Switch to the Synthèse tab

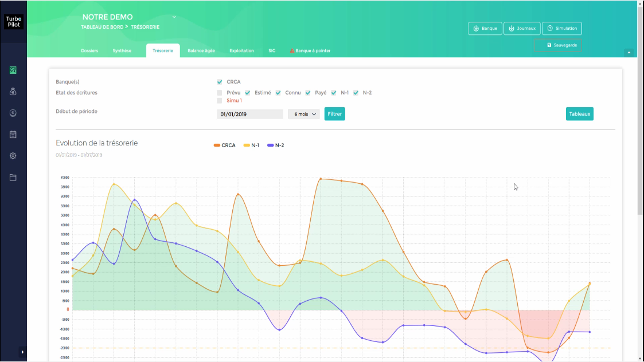coord(122,50)
